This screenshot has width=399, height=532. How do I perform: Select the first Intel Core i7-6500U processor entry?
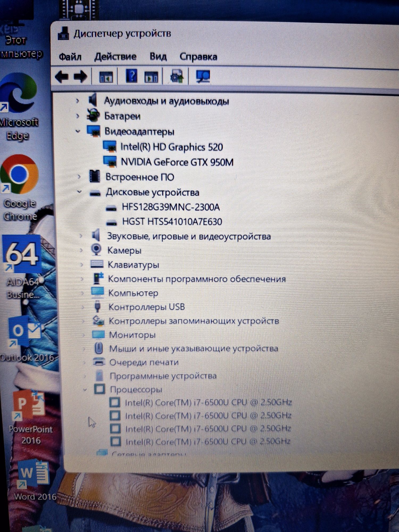tap(208, 402)
